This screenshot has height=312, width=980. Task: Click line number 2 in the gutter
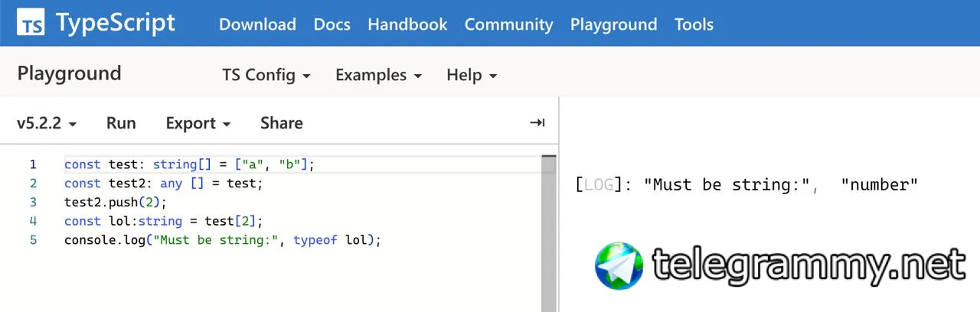(33, 184)
